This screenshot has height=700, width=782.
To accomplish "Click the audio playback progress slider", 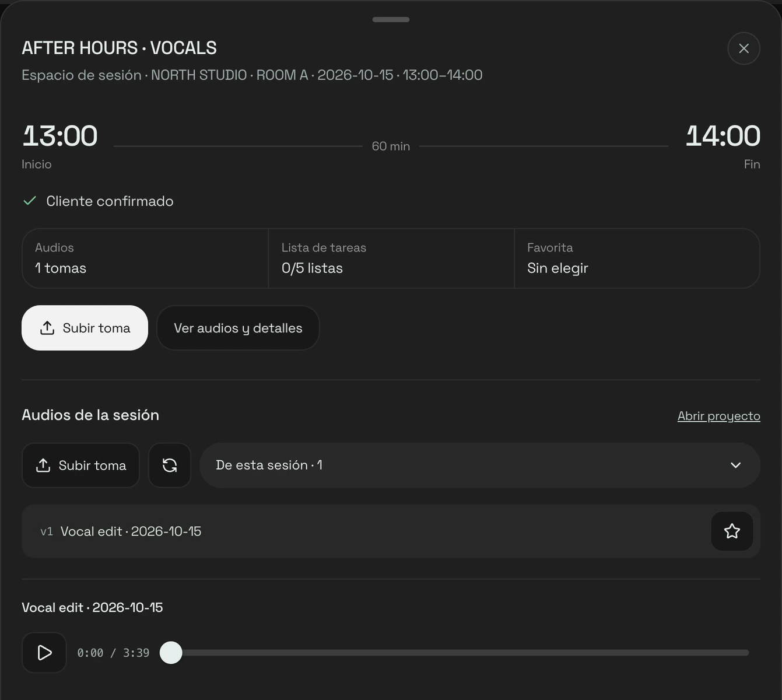I will 455,653.
